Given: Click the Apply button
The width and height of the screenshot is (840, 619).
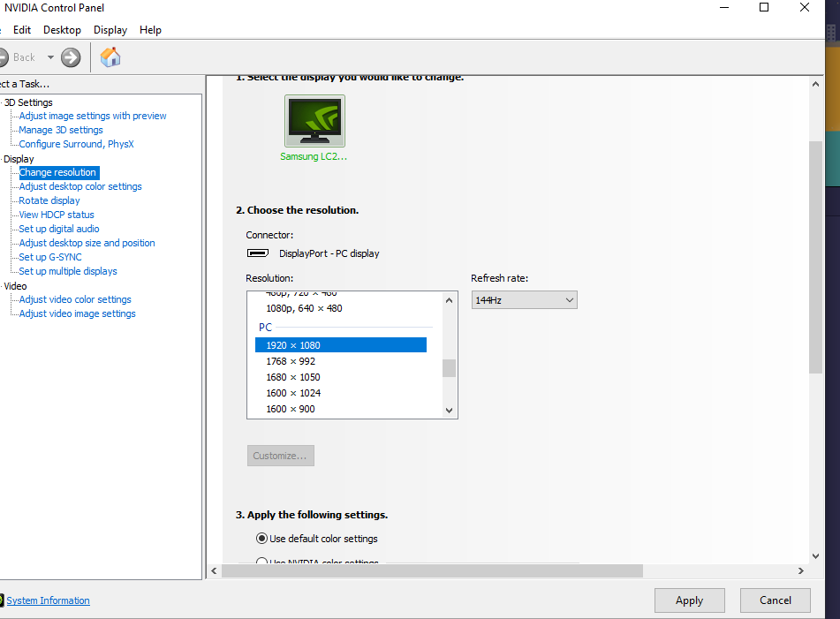Looking at the screenshot, I should click(690, 600).
